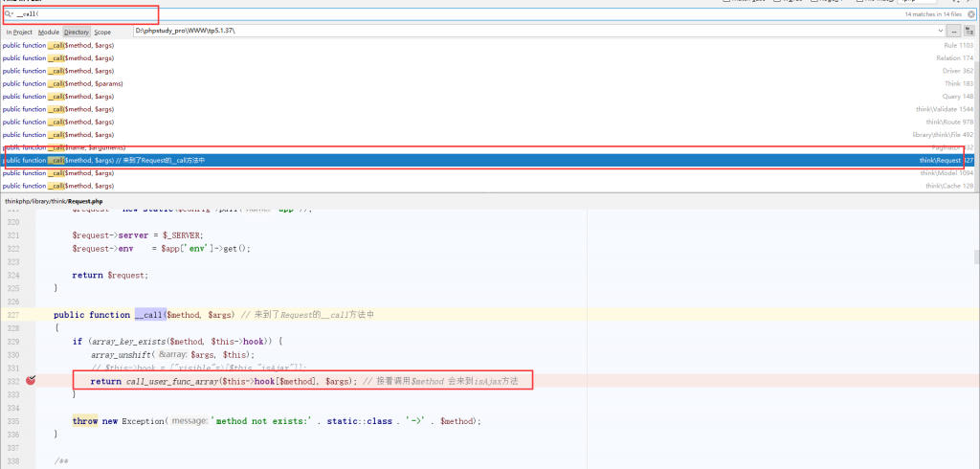Click line number 327 in the gutter
The width and height of the screenshot is (980, 469).
click(x=12, y=315)
